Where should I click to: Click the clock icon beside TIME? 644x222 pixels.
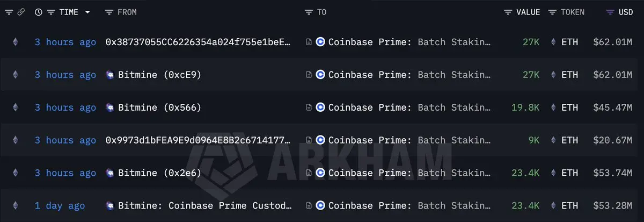click(39, 12)
